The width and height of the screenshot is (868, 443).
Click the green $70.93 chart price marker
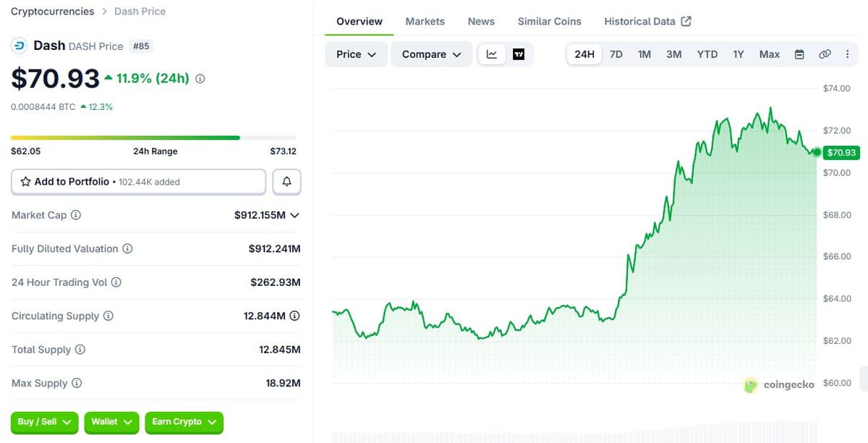click(841, 152)
